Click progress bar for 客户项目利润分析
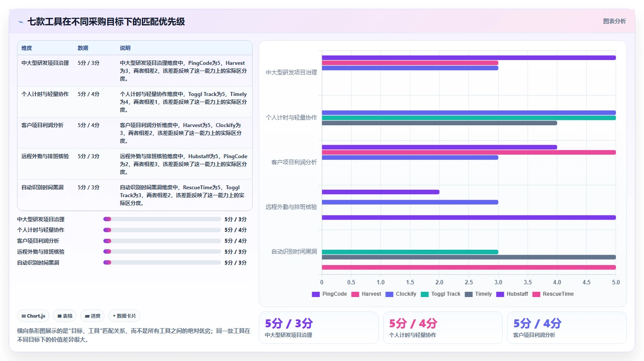The width and height of the screenshot is (644, 361). pyautogui.click(x=162, y=241)
